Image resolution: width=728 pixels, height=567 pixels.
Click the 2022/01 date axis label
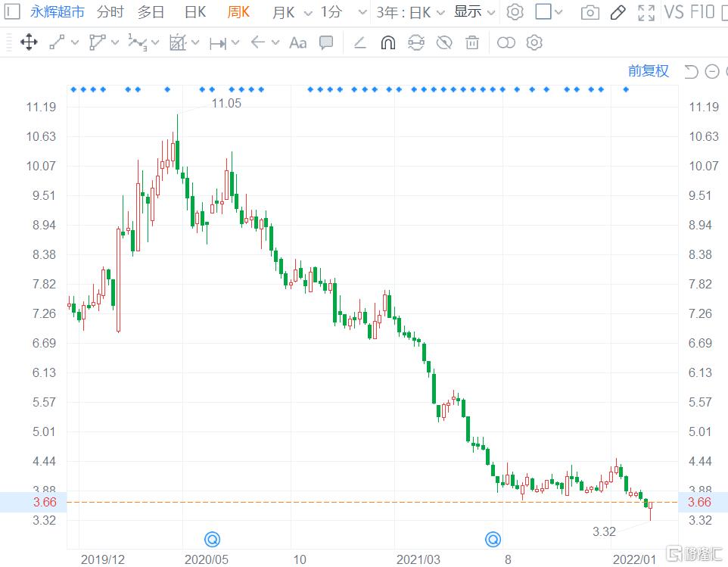[634, 559]
